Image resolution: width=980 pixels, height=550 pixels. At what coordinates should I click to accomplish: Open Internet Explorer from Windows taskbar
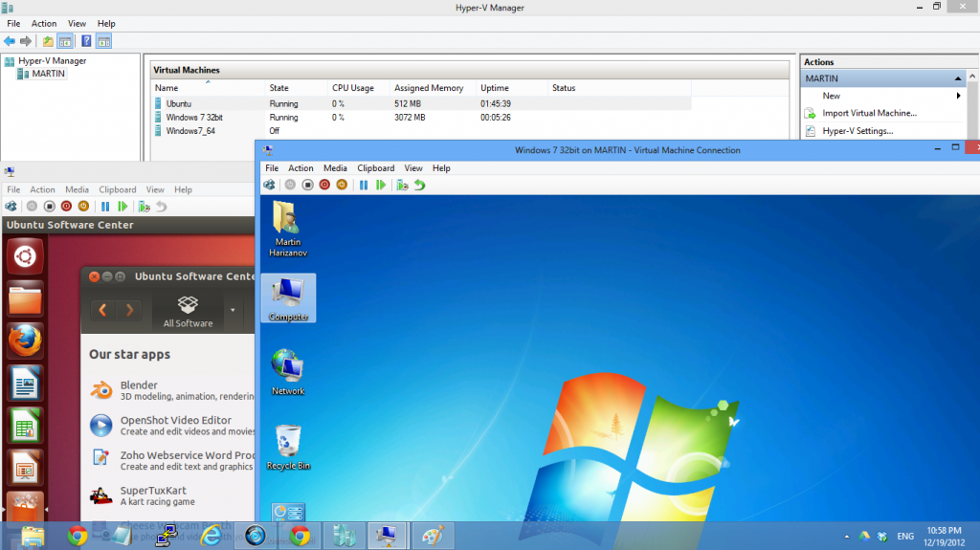(x=212, y=536)
